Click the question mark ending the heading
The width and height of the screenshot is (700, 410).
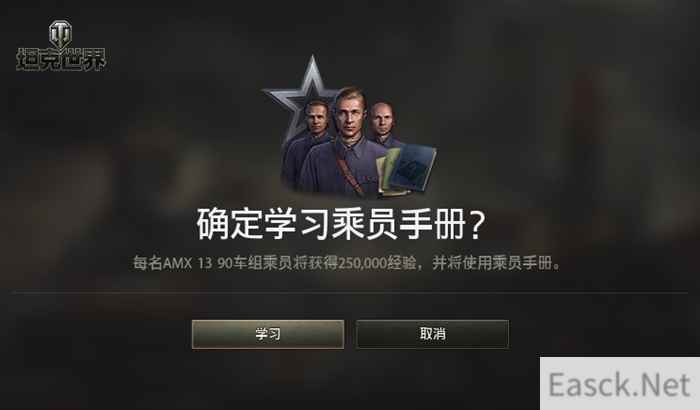click(476, 224)
